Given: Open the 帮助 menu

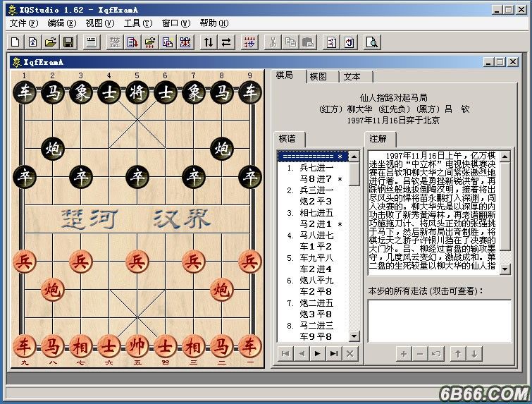Looking at the screenshot, I should [214, 23].
